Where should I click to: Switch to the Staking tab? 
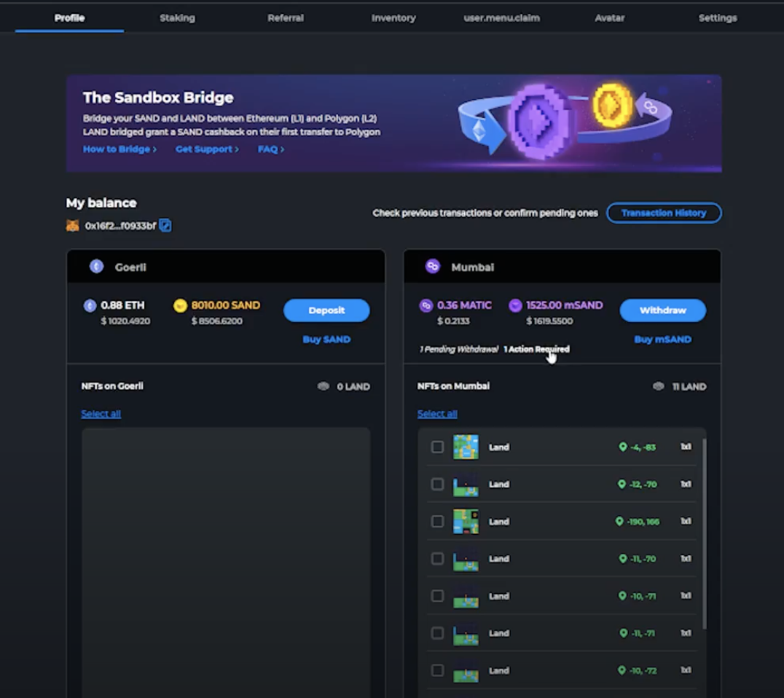coord(177,18)
